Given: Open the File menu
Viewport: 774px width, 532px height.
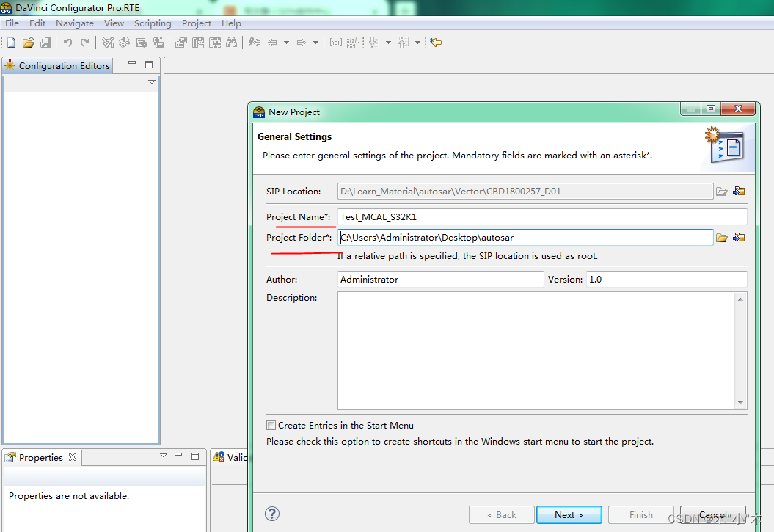Looking at the screenshot, I should (12, 23).
